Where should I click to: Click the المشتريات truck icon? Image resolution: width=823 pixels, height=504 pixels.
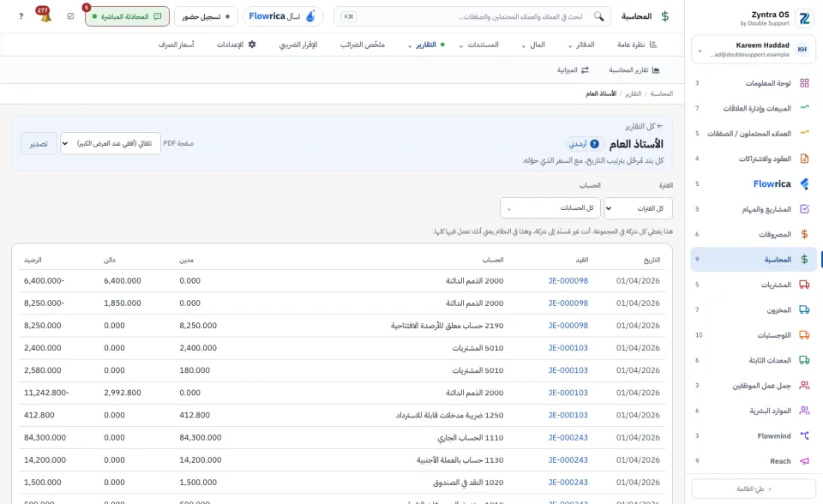pos(804,285)
